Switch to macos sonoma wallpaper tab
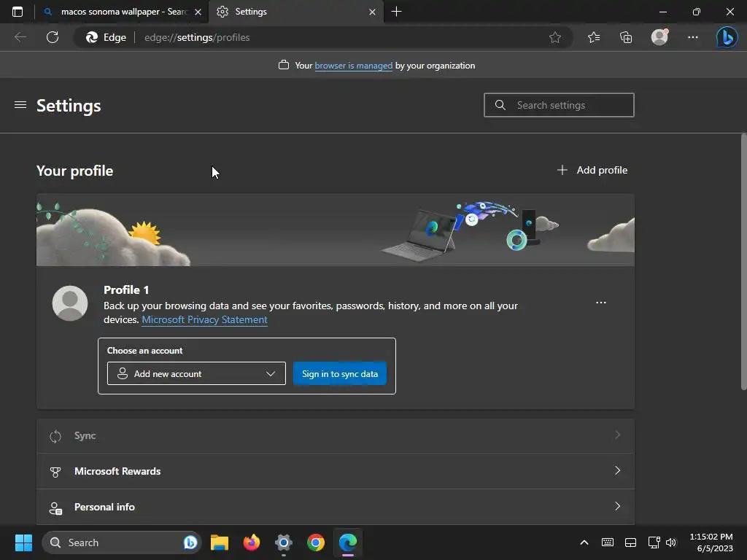The height and width of the screenshot is (560, 747). point(122,12)
